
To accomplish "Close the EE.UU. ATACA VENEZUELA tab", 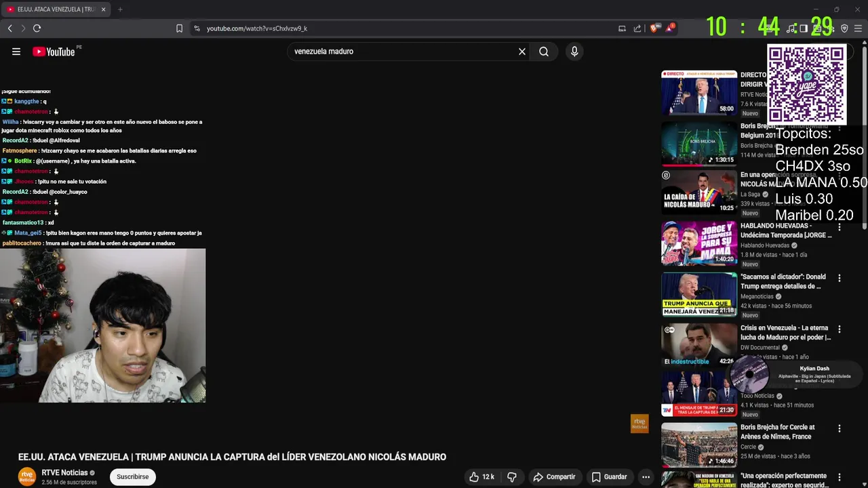I will [103, 9].
